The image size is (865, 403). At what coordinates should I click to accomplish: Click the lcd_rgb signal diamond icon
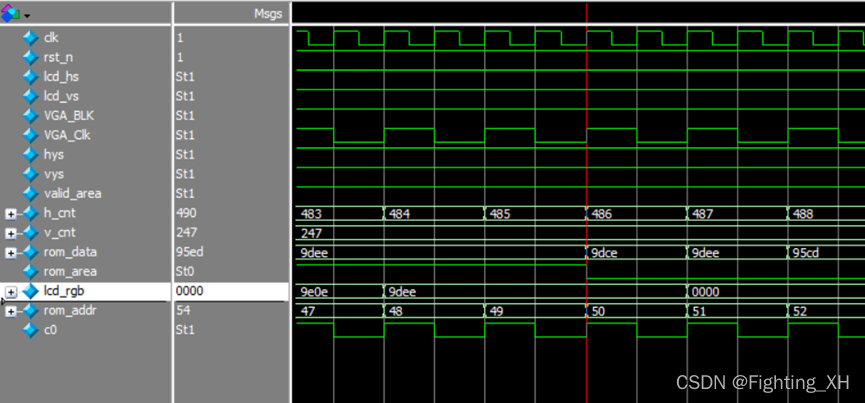30,291
